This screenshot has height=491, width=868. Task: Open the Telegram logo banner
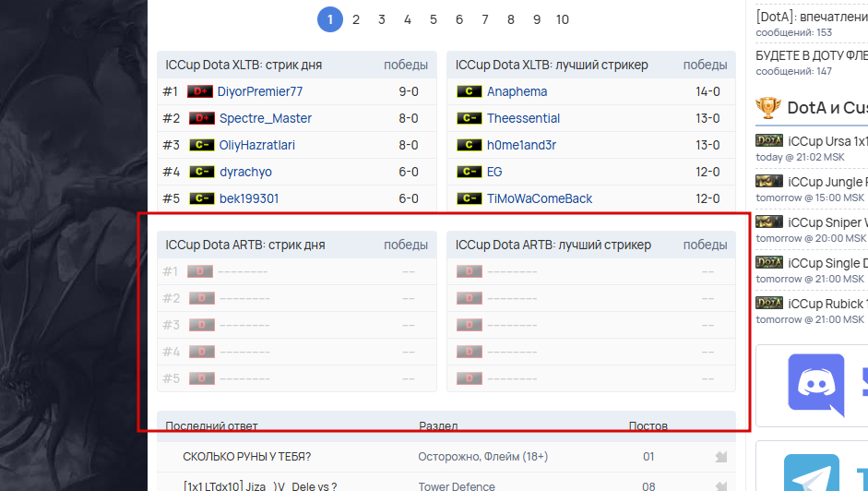(x=812, y=473)
